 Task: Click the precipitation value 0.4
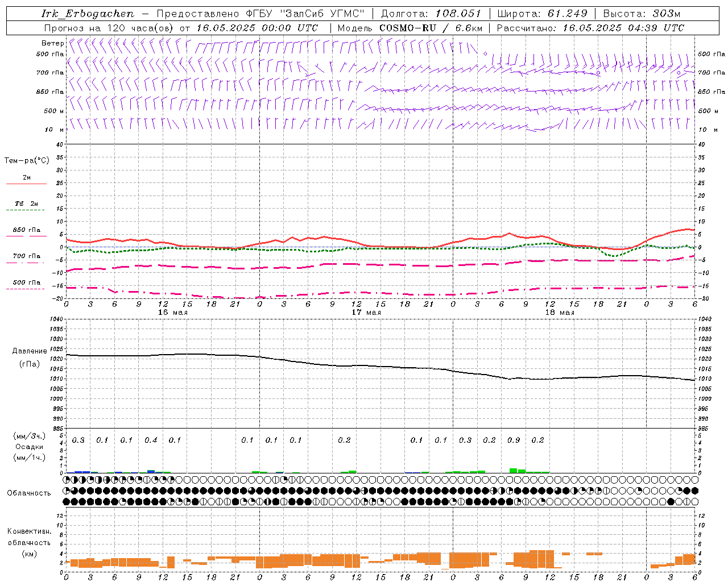pos(151,440)
